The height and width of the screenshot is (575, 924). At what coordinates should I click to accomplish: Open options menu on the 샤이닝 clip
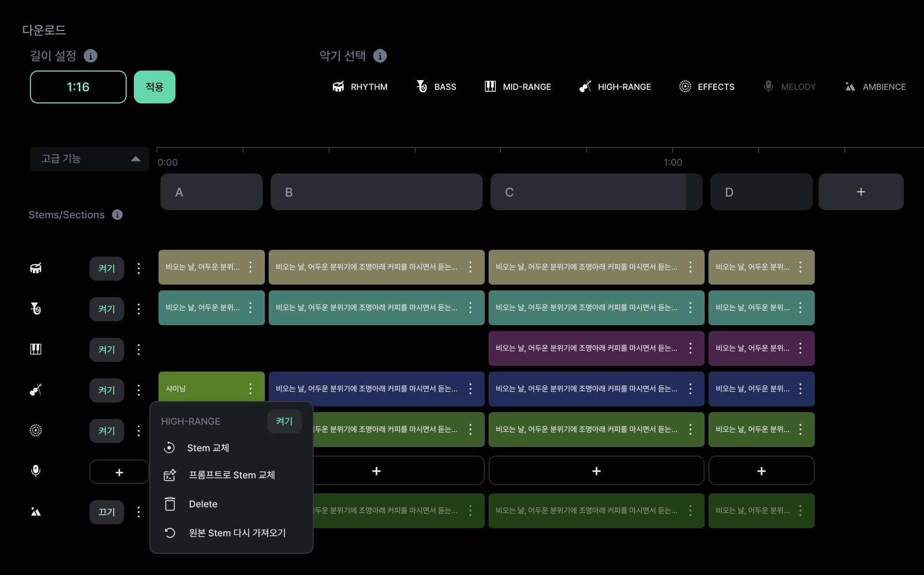[x=250, y=388]
